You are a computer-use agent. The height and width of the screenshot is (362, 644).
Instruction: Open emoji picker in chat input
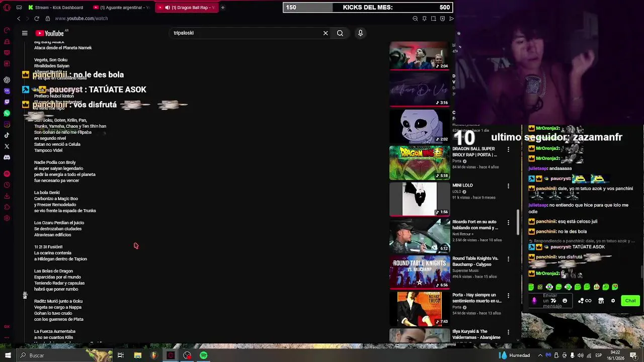(x=565, y=301)
